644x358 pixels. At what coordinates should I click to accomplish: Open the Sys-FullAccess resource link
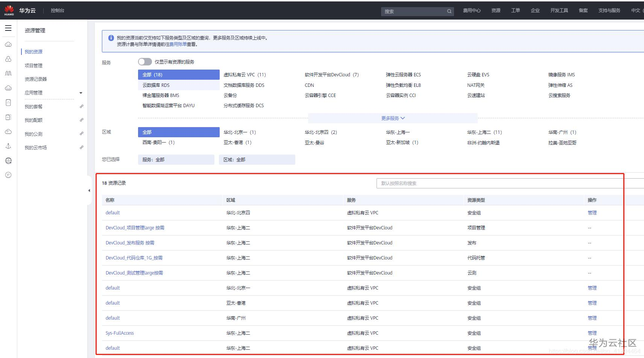pyautogui.click(x=120, y=333)
